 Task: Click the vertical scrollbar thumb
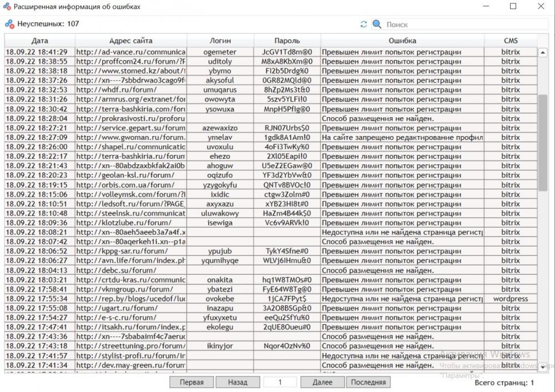click(x=543, y=143)
